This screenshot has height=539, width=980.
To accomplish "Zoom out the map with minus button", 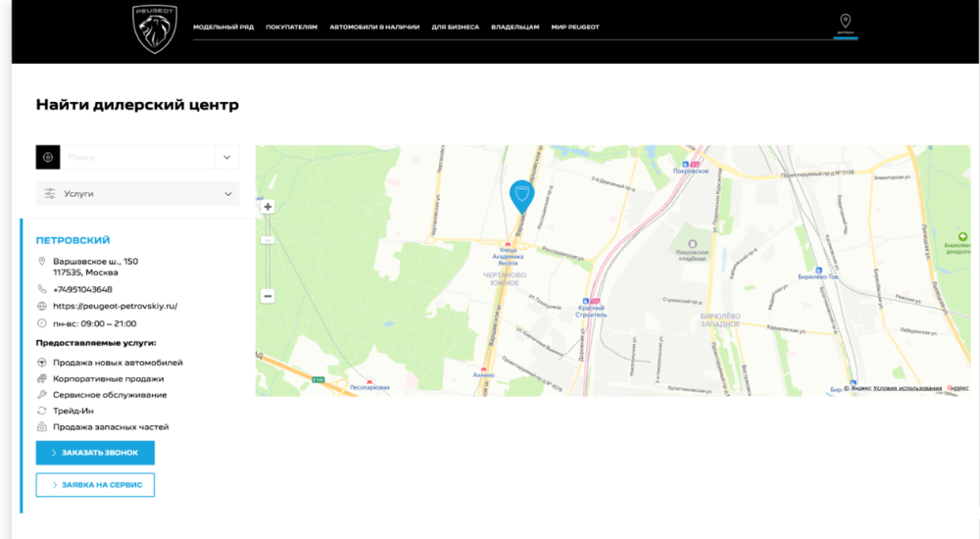I will pos(268,296).
